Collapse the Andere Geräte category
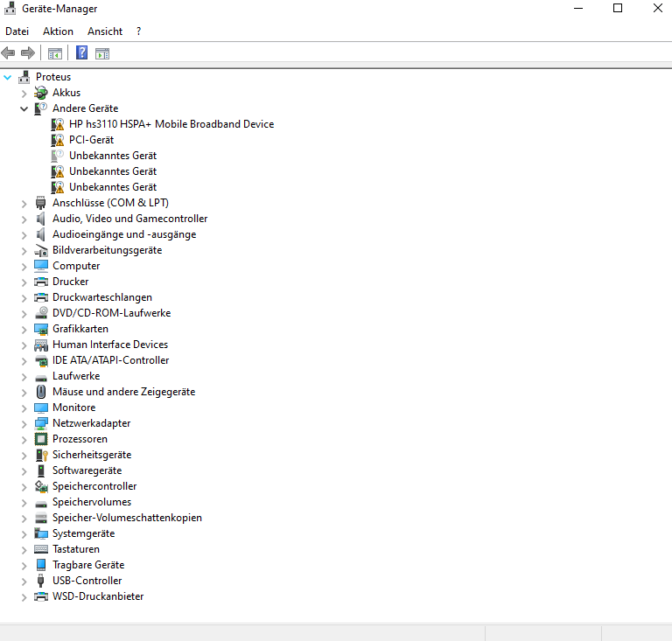The image size is (672, 641). pyautogui.click(x=24, y=108)
